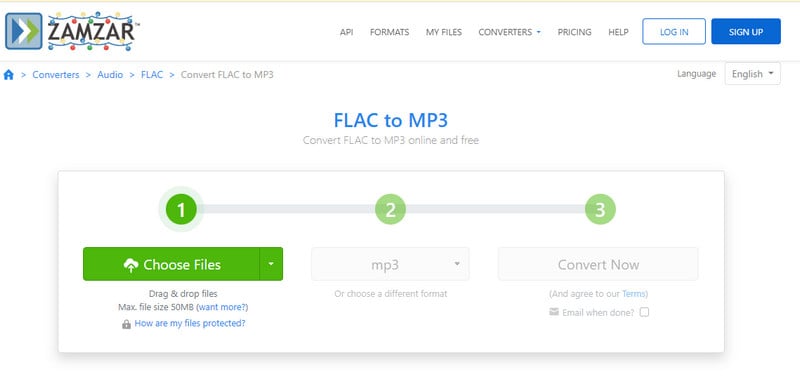Image resolution: width=800 pixels, height=391 pixels.
Task: Click the envelope icon beside Email when done
Action: [x=554, y=312]
